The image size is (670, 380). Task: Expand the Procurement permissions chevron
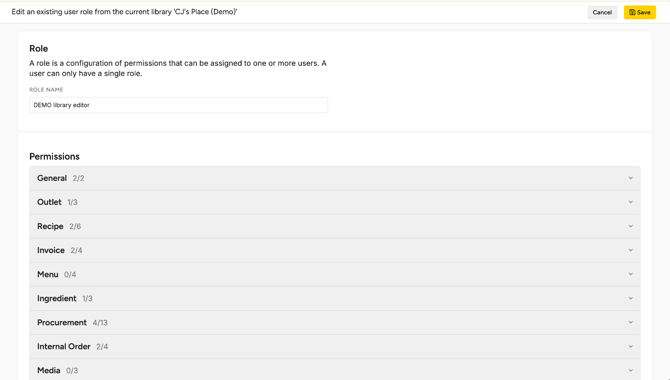click(x=630, y=322)
